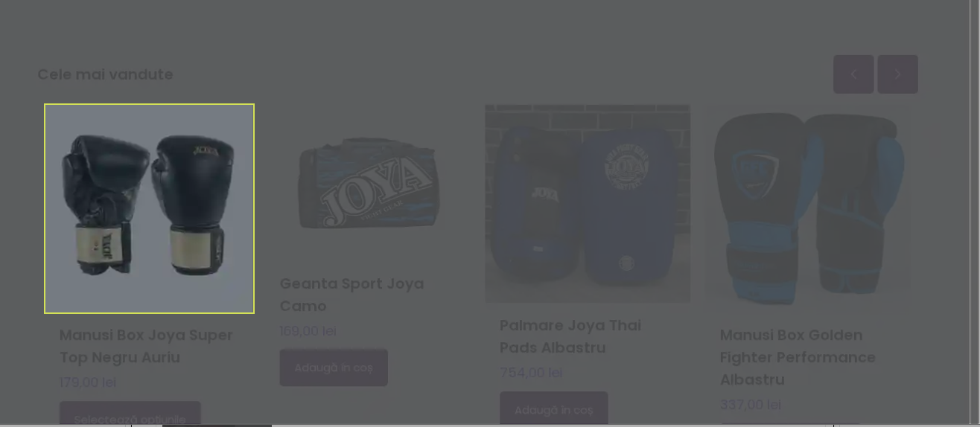The width and height of the screenshot is (980, 427).
Task: Click the Cele mai vandute heading
Action: 105,74
